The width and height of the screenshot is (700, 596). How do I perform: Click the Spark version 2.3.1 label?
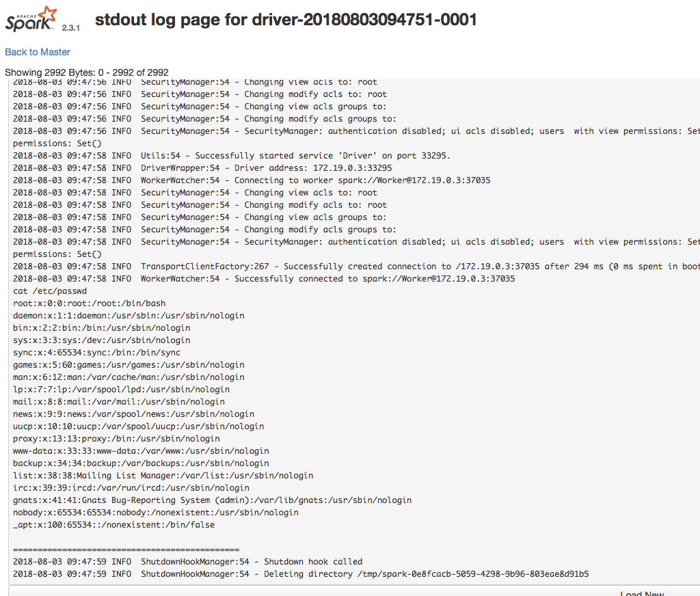[x=72, y=29]
